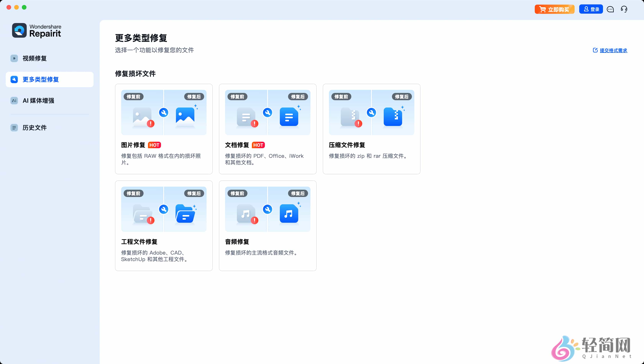Viewport: 644px width, 364px height.
Task: Click the 历史文件 list icon in sidebar
Action: click(14, 128)
